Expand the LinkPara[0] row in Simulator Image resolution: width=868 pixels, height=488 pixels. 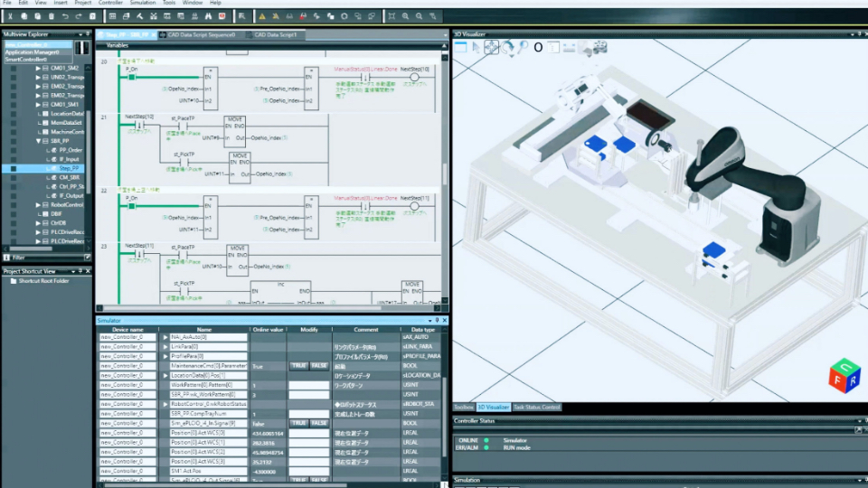[x=165, y=346]
